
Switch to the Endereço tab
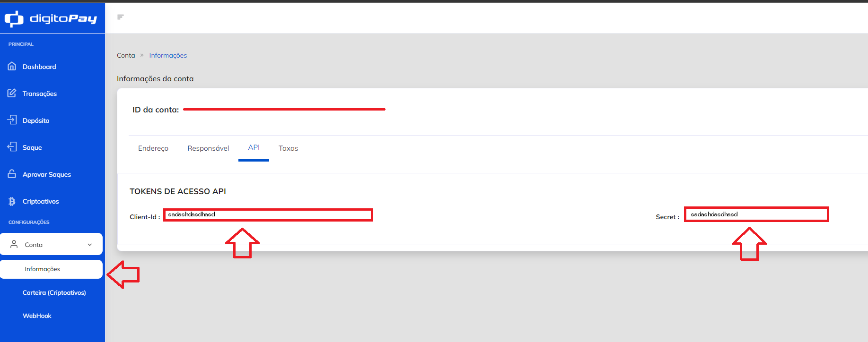pos(153,148)
